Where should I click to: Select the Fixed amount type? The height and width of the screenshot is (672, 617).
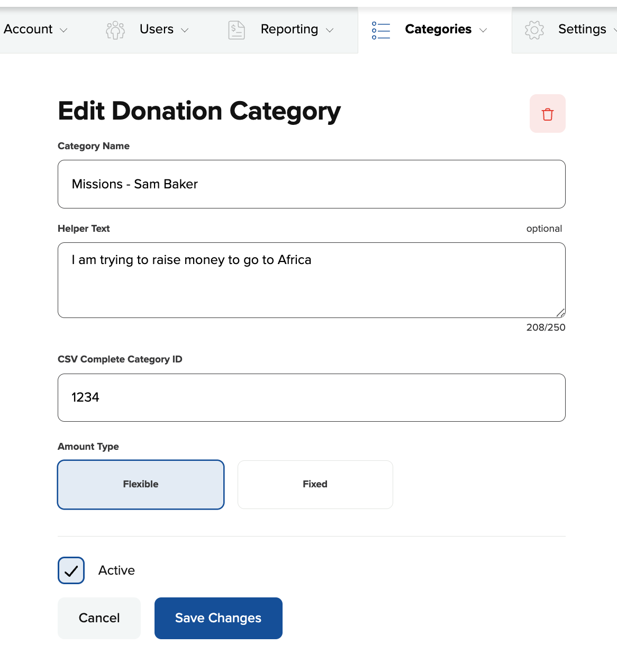tap(315, 485)
